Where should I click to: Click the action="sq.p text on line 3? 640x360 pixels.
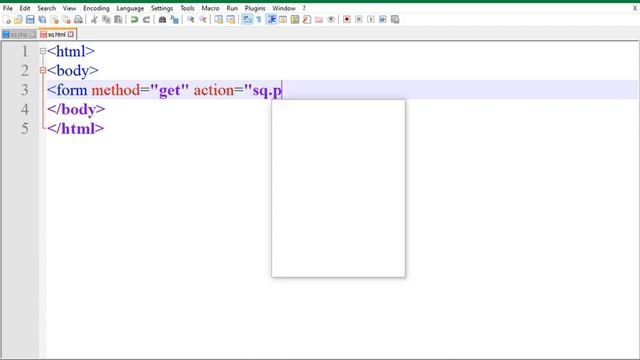(x=238, y=91)
